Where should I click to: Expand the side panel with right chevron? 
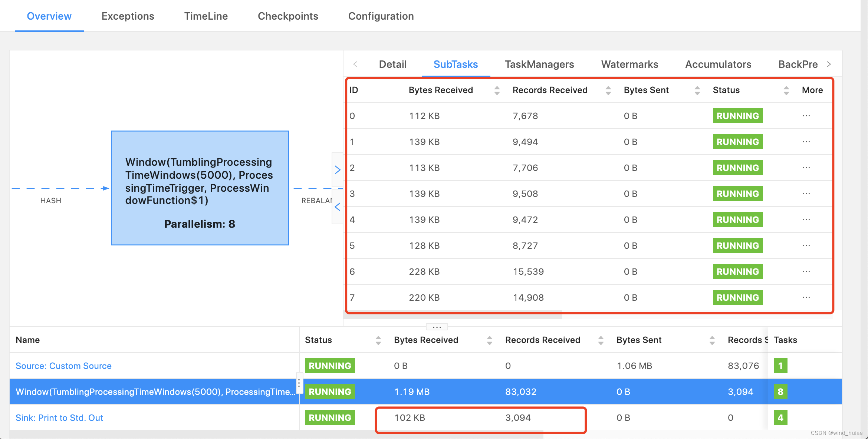click(337, 170)
